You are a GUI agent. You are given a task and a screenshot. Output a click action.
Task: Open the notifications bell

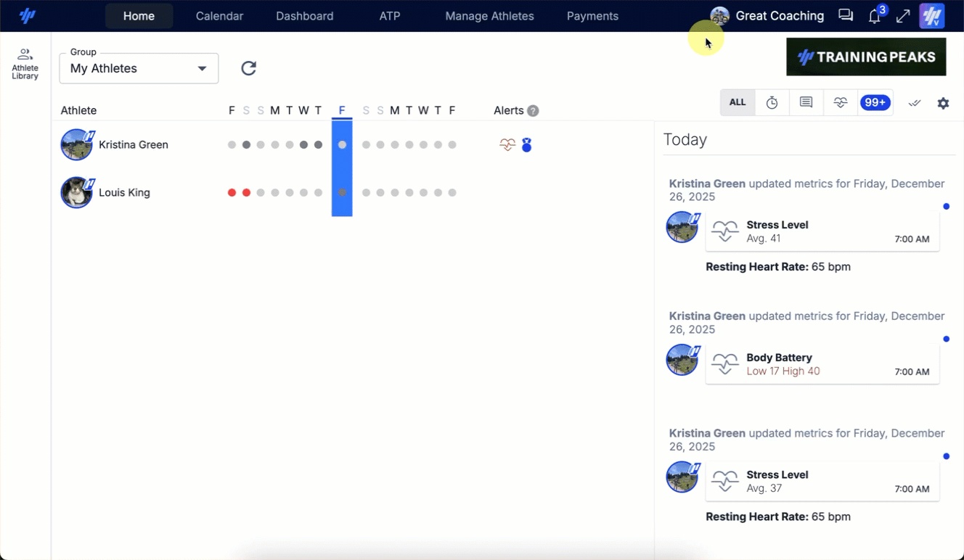[875, 17]
